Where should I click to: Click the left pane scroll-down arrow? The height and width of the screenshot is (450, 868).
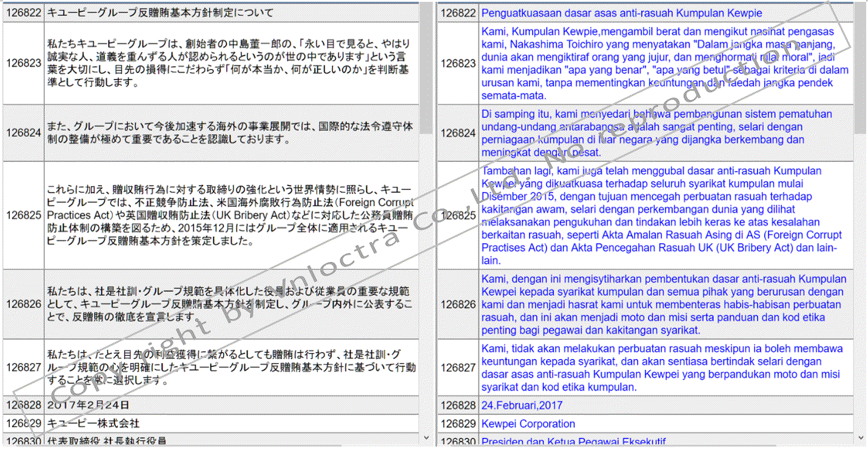(x=426, y=437)
